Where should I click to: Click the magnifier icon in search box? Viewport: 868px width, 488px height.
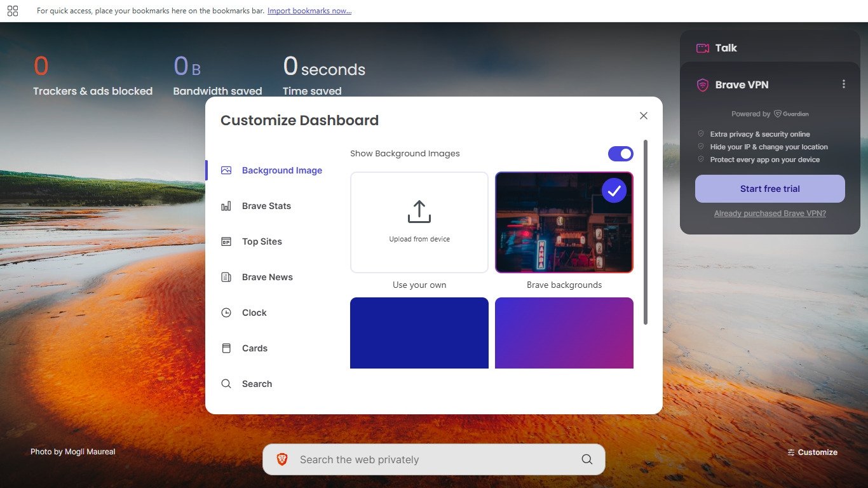click(587, 459)
